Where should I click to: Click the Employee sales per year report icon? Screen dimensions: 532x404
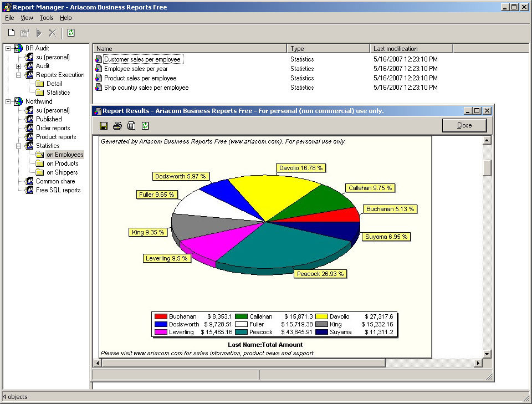(x=99, y=69)
